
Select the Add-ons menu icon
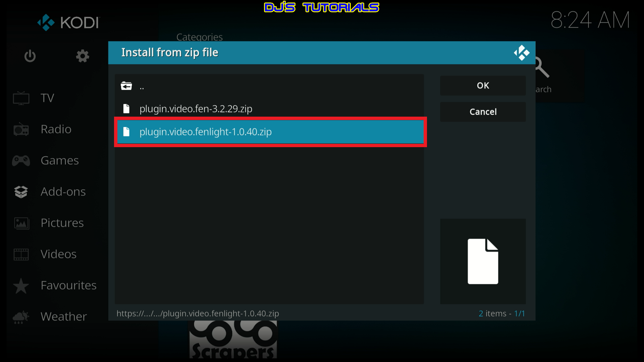(21, 191)
